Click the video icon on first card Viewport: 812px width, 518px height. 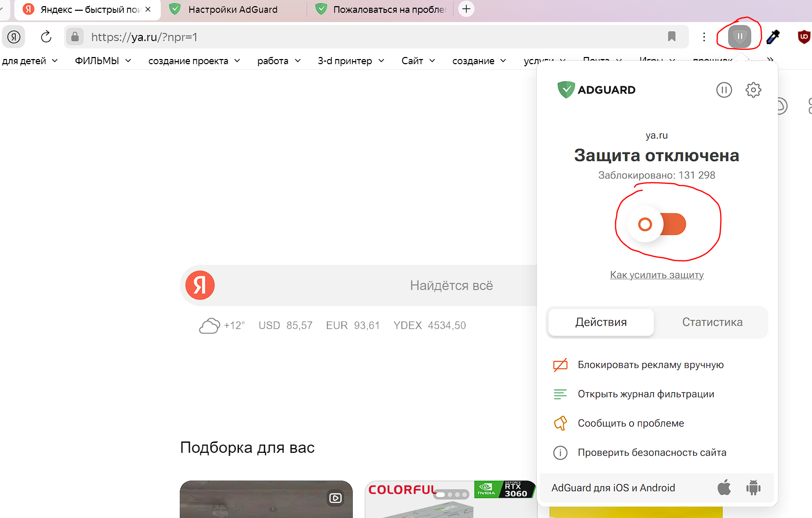[335, 498]
